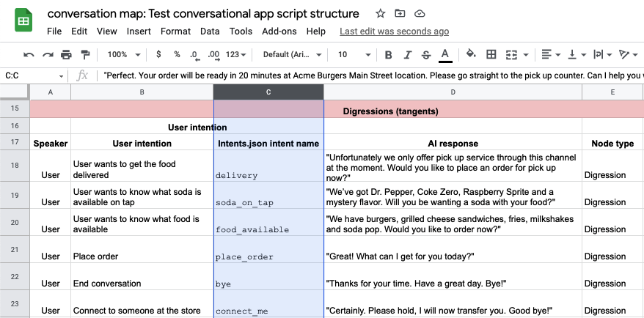Open the zoom level dropdown
The height and width of the screenshot is (318, 644).
point(123,54)
